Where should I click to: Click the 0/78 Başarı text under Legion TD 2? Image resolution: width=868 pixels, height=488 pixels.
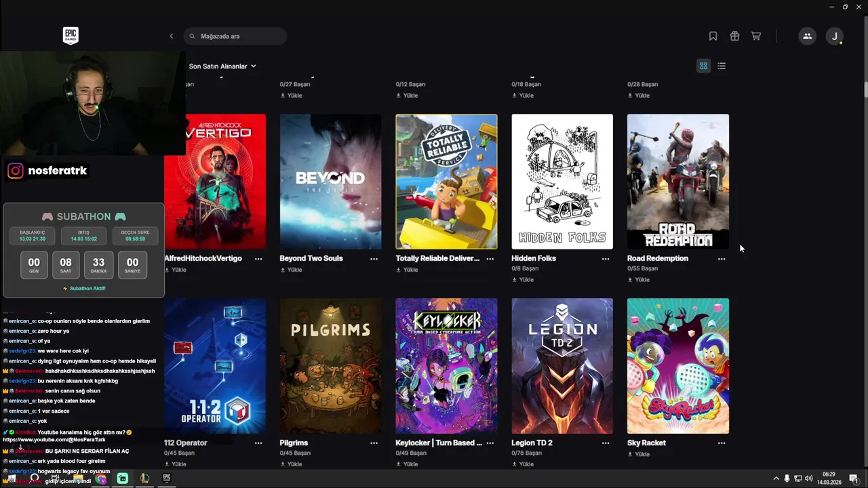tap(527, 453)
